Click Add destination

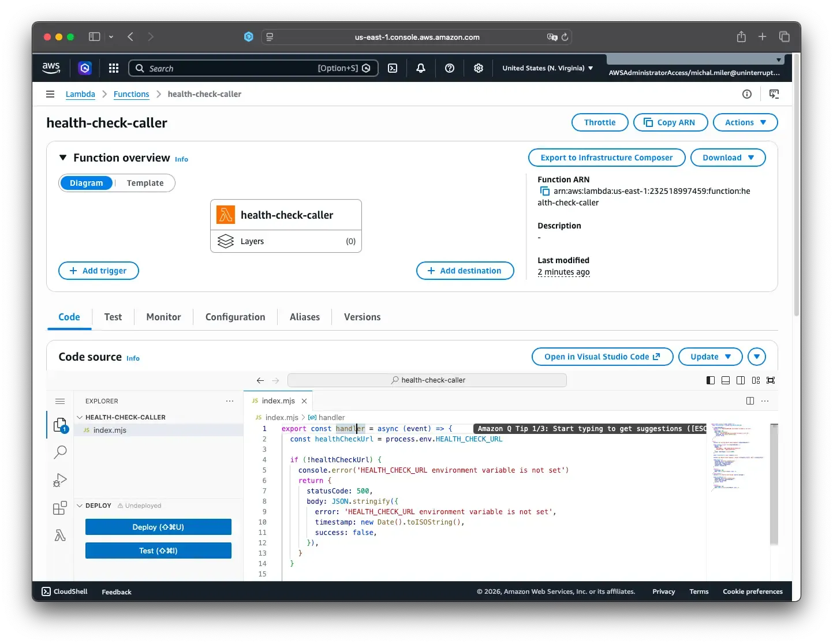pos(465,271)
